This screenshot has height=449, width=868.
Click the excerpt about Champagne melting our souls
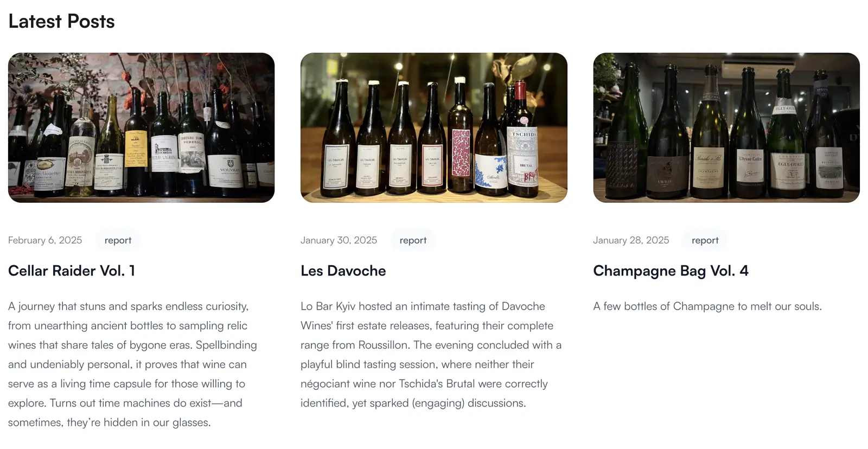[x=707, y=306]
